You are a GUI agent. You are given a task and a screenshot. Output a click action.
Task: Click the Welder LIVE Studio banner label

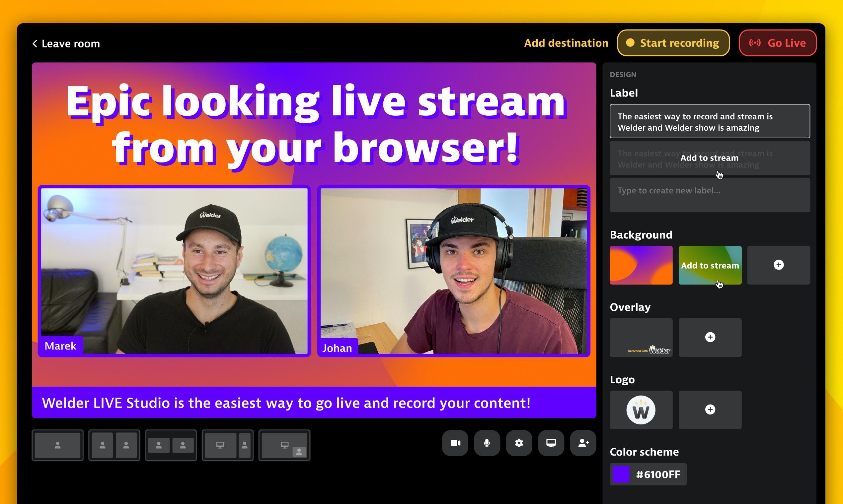coord(314,403)
